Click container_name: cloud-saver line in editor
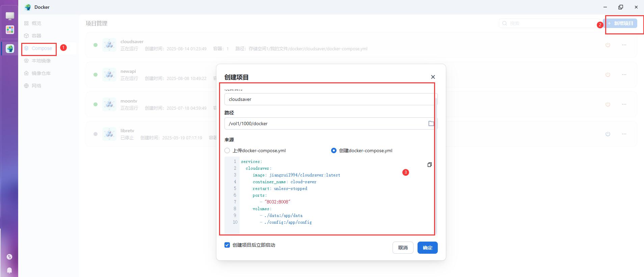Image resolution: width=644 pixels, height=277 pixels. pos(285,182)
